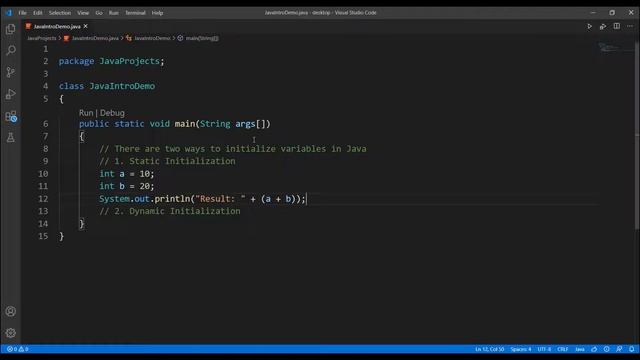Viewport: 640px width, 360px height.
Task: Click the System.out.println statement
Action: [202, 199]
